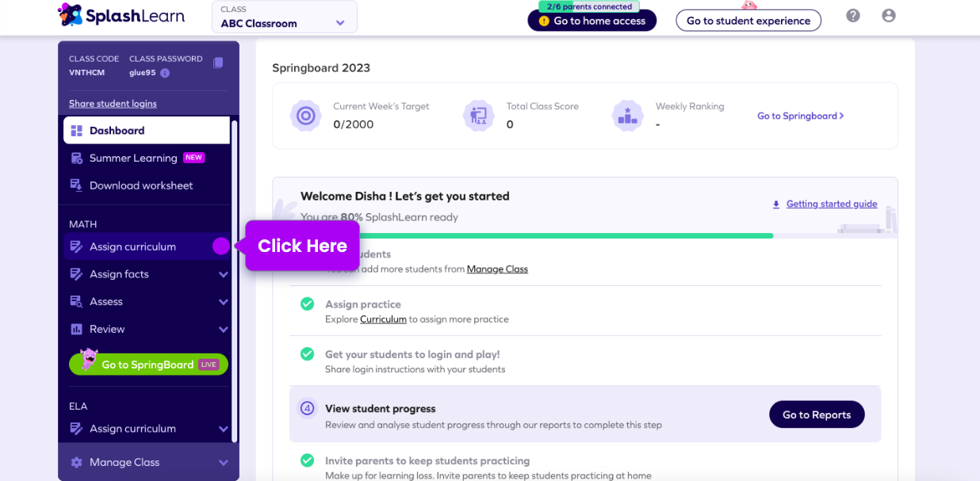Click the Go to Reports button

816,414
